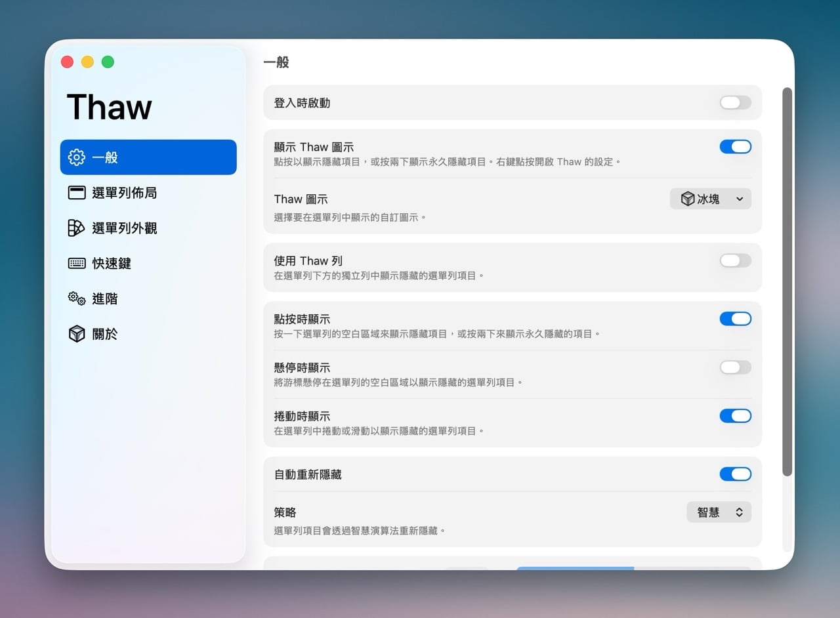Turn off 顯示 Thaw 圖示 toggle

click(735, 147)
